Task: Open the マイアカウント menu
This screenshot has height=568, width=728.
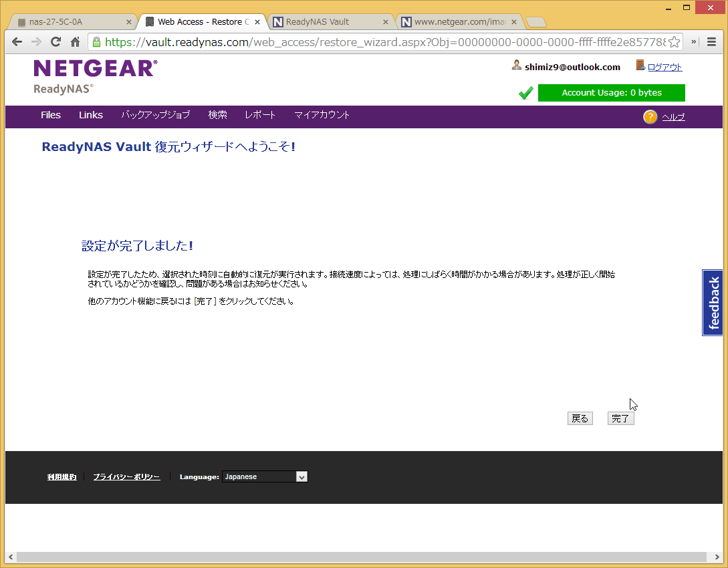Action: (322, 115)
